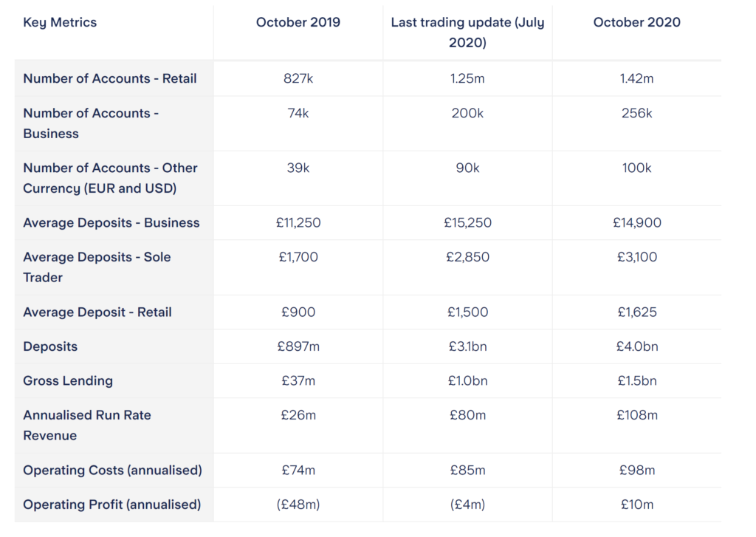Click the Operating Profit (annualised) label

coord(112,504)
